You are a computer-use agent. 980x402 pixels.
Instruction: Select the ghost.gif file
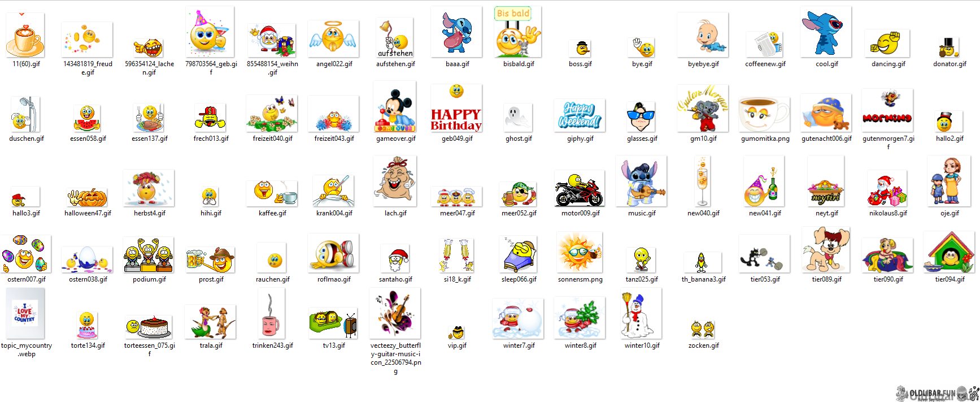point(518,118)
